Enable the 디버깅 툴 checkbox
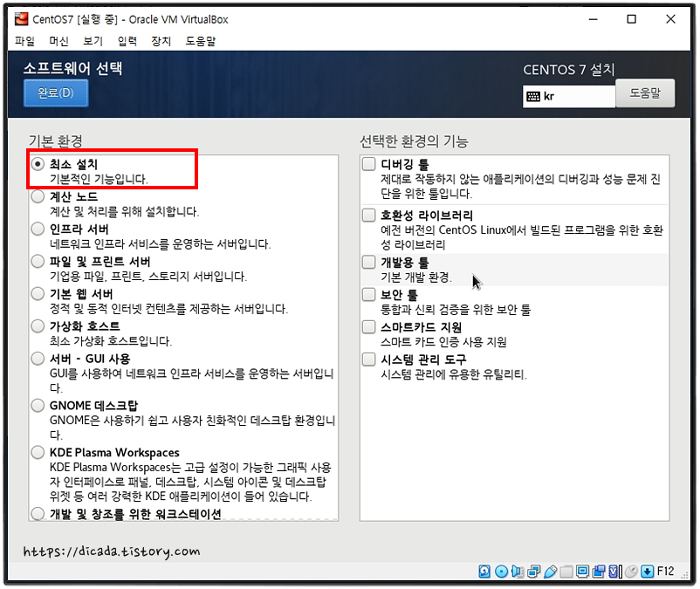 [368, 164]
